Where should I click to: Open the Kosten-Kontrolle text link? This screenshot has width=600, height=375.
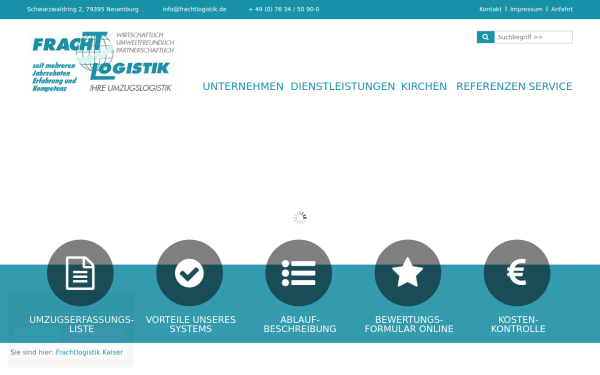[x=518, y=324]
